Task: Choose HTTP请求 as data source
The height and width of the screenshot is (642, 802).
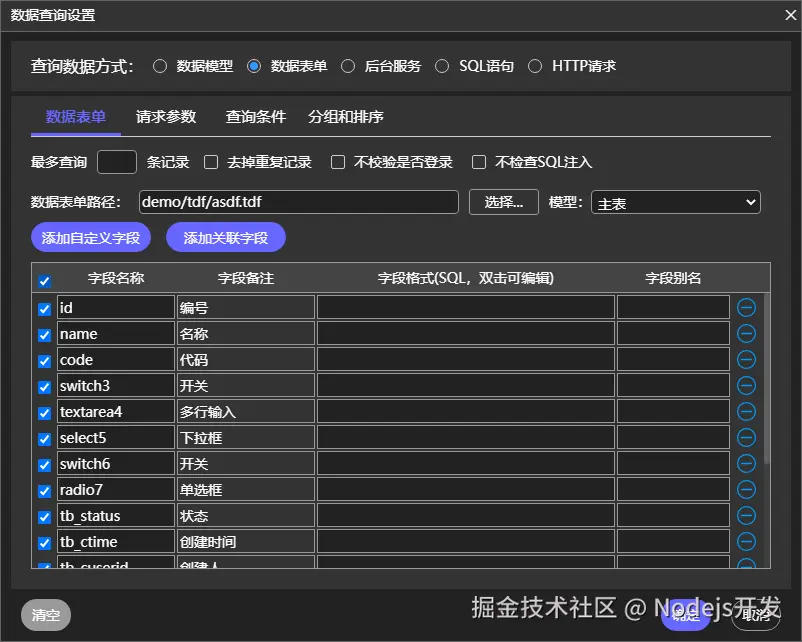Action: coord(538,66)
